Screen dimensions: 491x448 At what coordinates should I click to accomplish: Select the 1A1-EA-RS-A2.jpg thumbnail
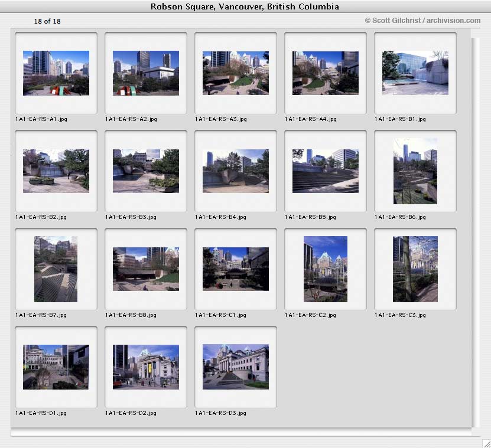(146, 73)
